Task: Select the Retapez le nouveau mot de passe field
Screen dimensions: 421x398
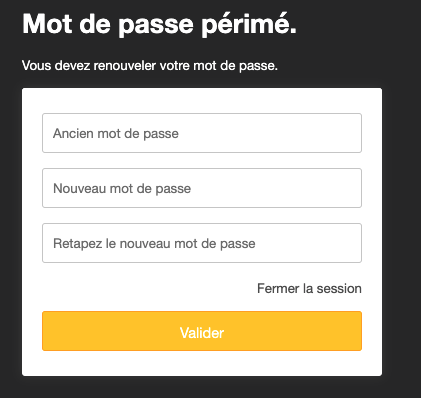Action: (x=202, y=243)
